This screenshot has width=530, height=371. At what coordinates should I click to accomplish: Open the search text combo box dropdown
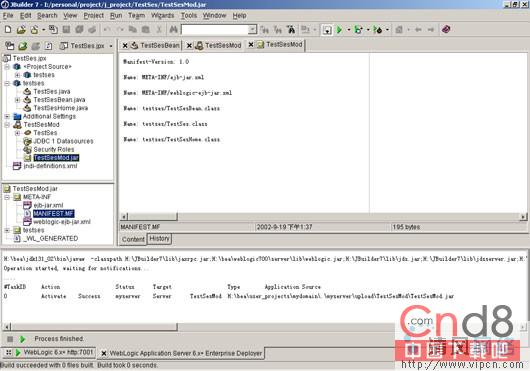(x=252, y=30)
